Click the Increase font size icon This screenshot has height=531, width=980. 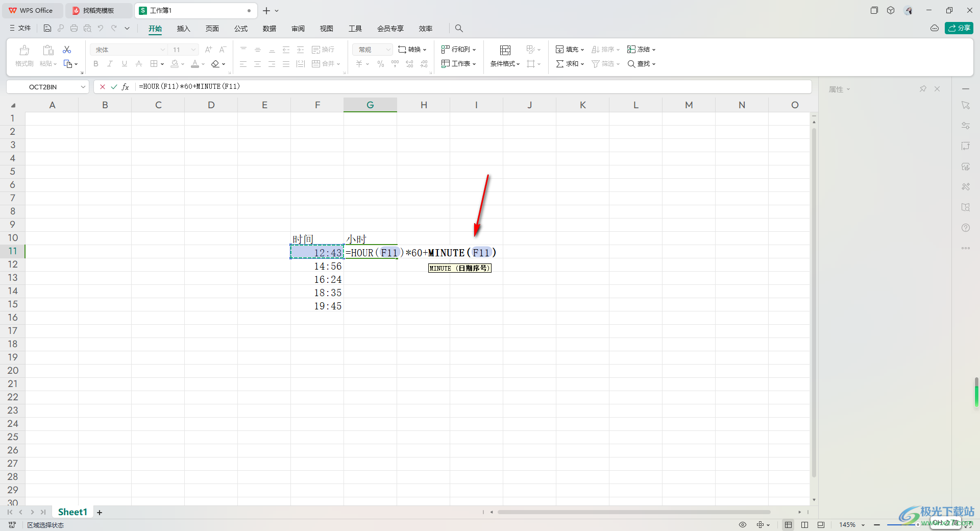208,50
